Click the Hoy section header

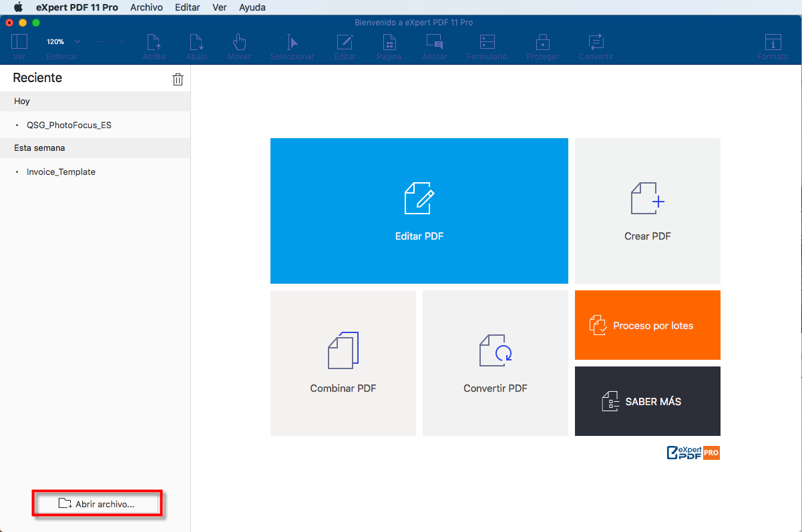click(x=95, y=101)
